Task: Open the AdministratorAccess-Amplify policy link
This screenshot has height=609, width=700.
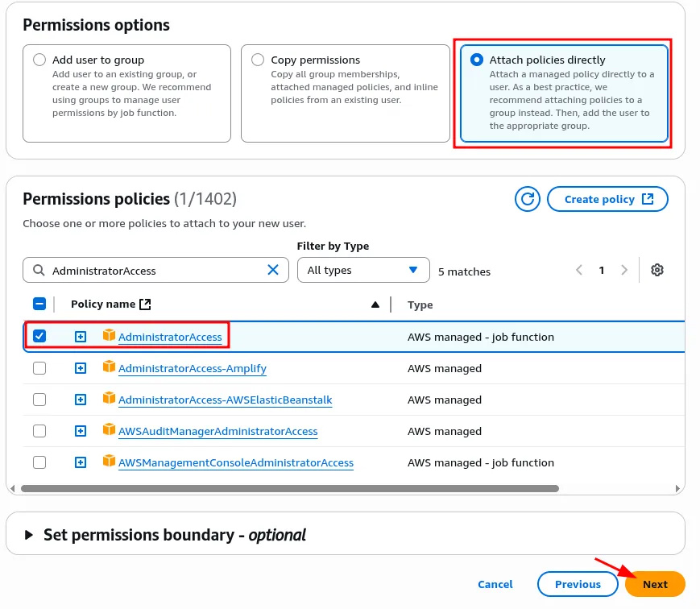Action: click(x=192, y=368)
